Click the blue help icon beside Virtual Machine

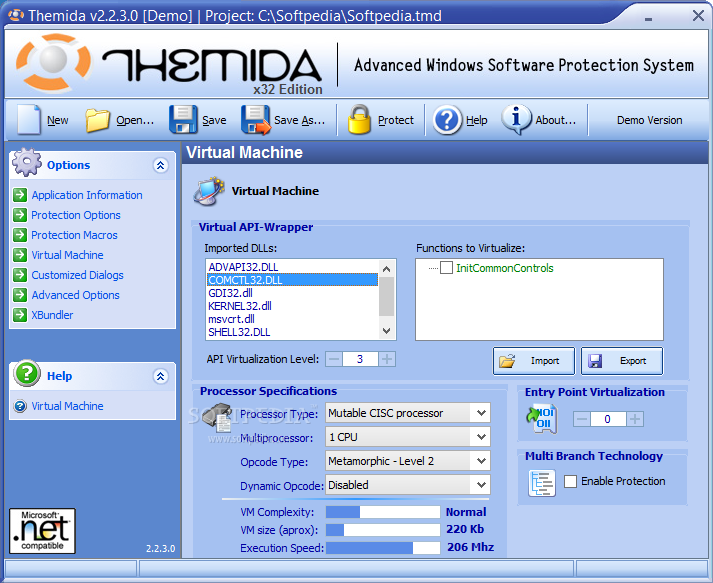[x=20, y=406]
